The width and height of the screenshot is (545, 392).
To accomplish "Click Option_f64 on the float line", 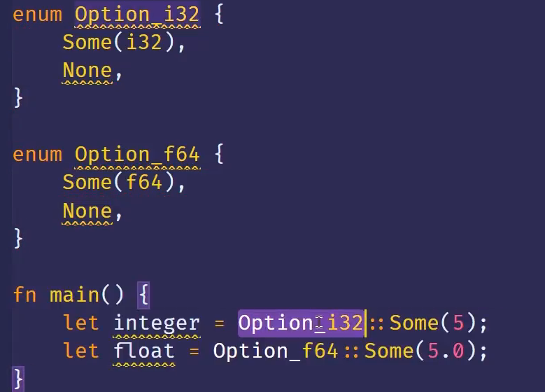I will pyautogui.click(x=276, y=350).
